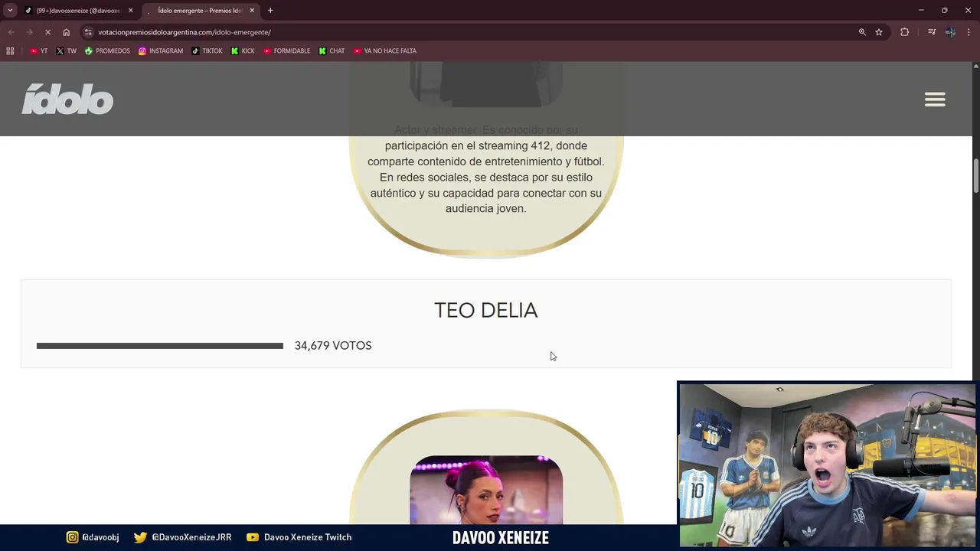Viewport: 980px width, 551px height.
Task: Open the hamburger menu on ídolo site
Action: 935,99
